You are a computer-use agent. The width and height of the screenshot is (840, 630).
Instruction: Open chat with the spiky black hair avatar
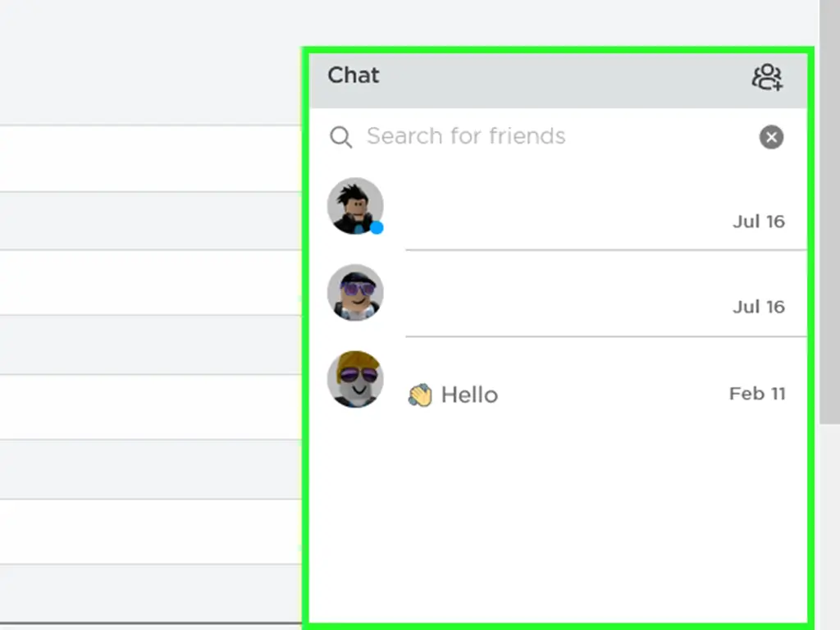(355, 206)
